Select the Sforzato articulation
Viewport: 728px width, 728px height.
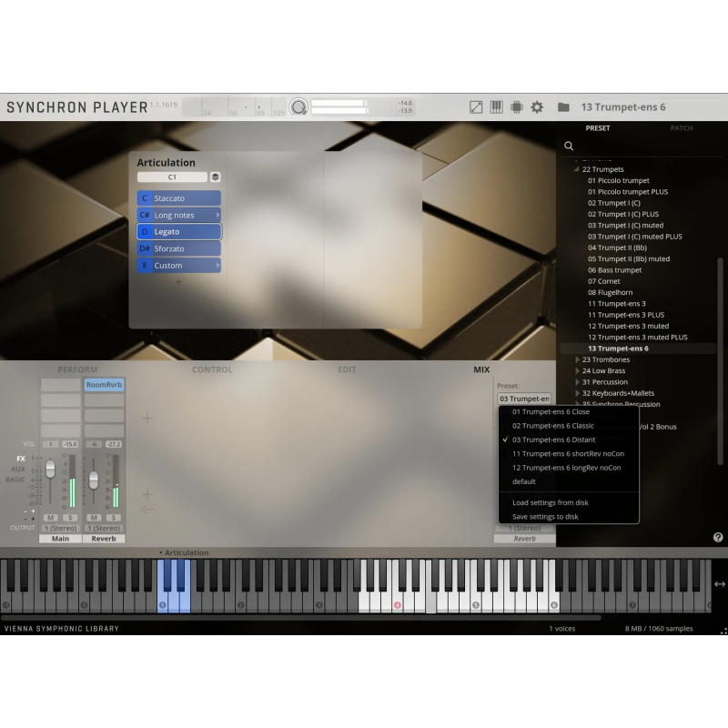(179, 248)
